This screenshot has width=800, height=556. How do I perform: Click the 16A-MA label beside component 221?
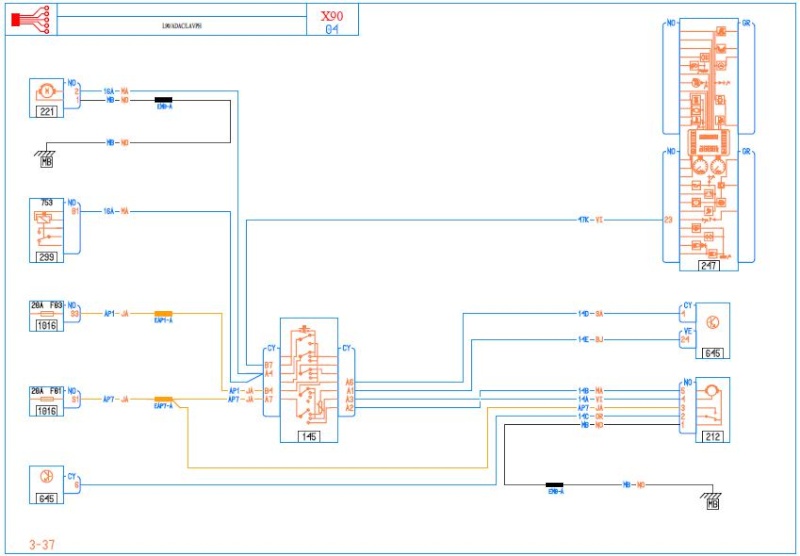pos(116,91)
